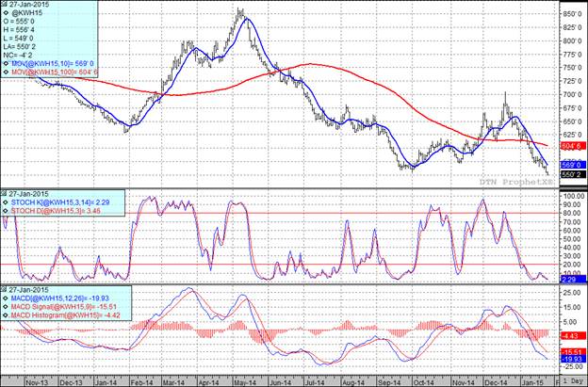Click the legend collapse icon in the MACD pane
The height and width of the screenshot is (387, 588).
[4, 290]
